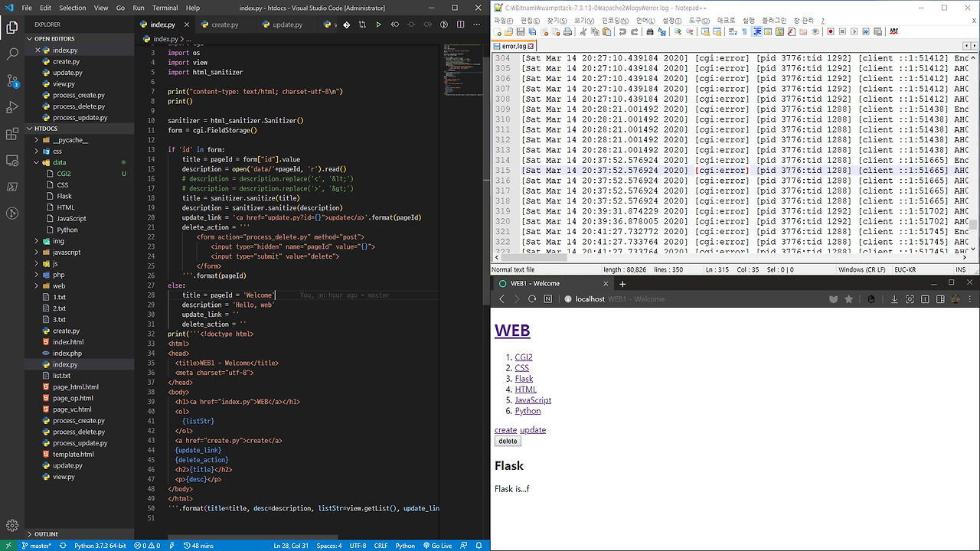The width and height of the screenshot is (980, 551).
Task: Bookmark the page with the star icon
Action: point(848,299)
